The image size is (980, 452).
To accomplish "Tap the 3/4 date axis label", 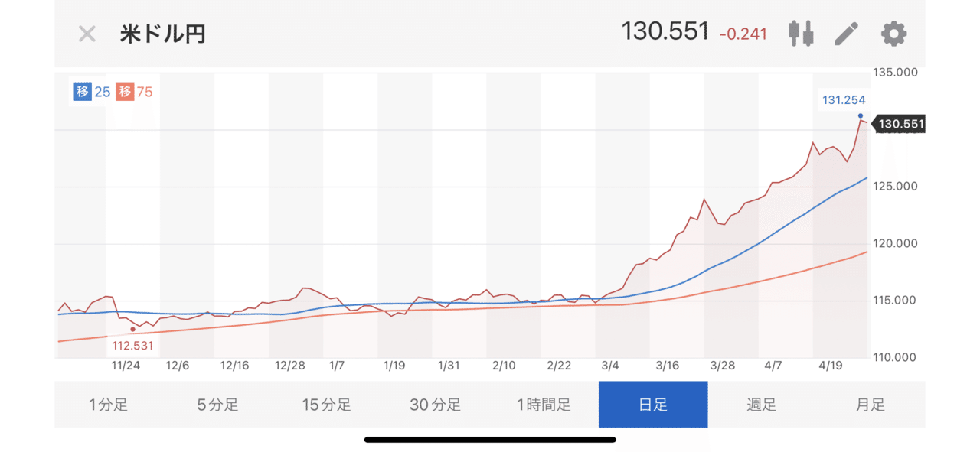I will click(610, 366).
